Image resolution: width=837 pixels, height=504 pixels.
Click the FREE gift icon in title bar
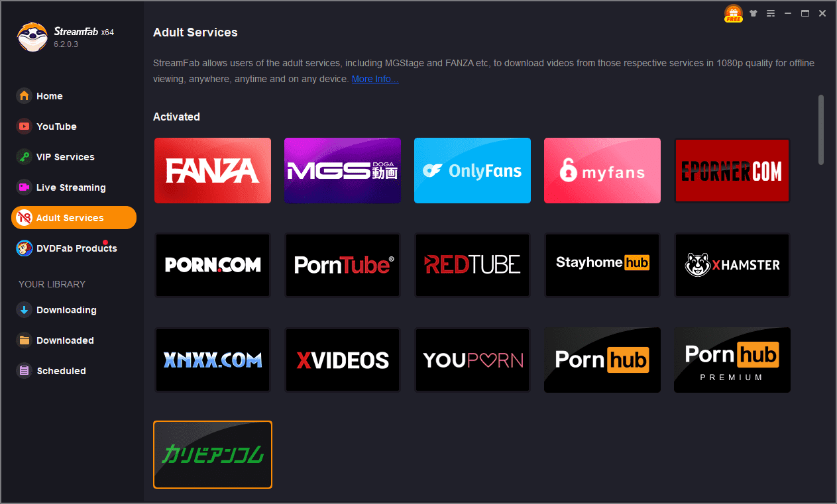[x=734, y=14]
